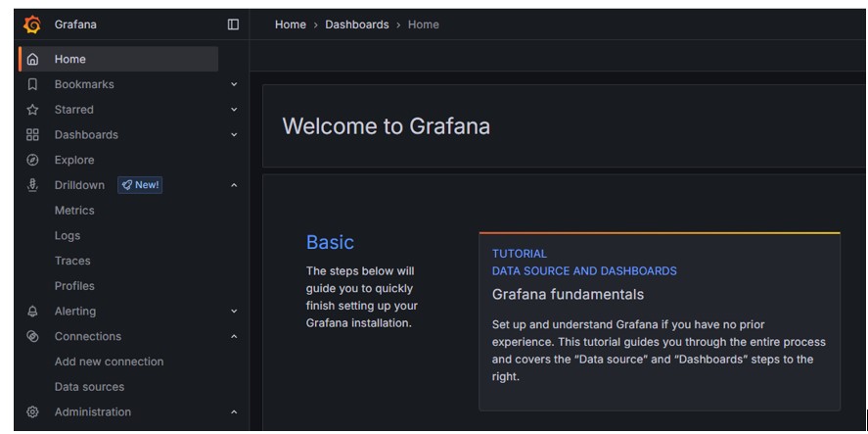The width and height of the screenshot is (868, 434).
Task: Open Metrics under Drilldown
Action: pyautogui.click(x=74, y=211)
